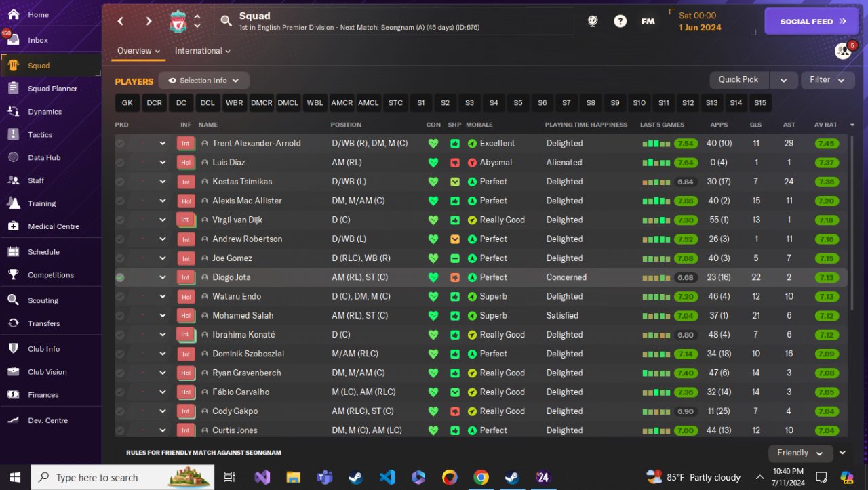868x490 pixels.
Task: Select the STC position slot
Action: tap(395, 103)
